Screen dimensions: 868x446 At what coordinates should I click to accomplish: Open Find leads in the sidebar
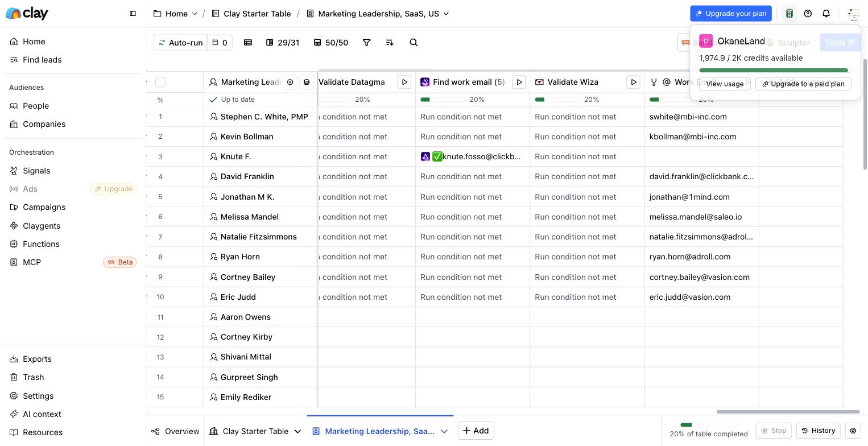coord(73,60)
